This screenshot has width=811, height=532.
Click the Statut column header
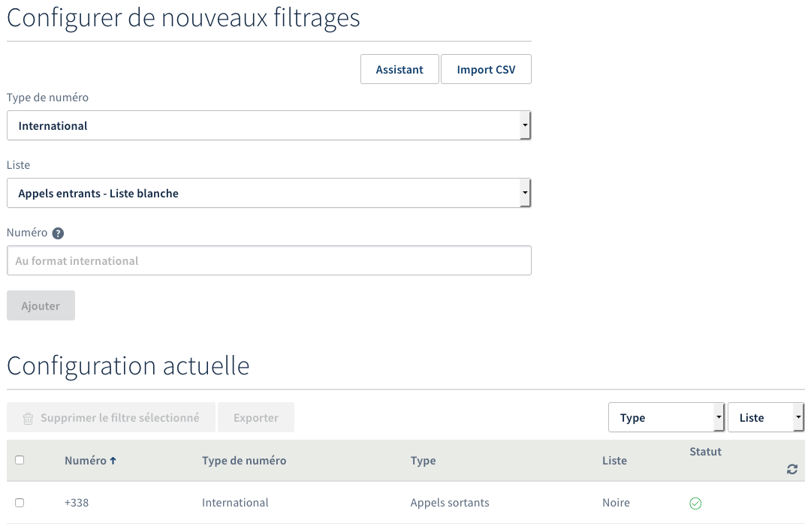tap(705, 452)
